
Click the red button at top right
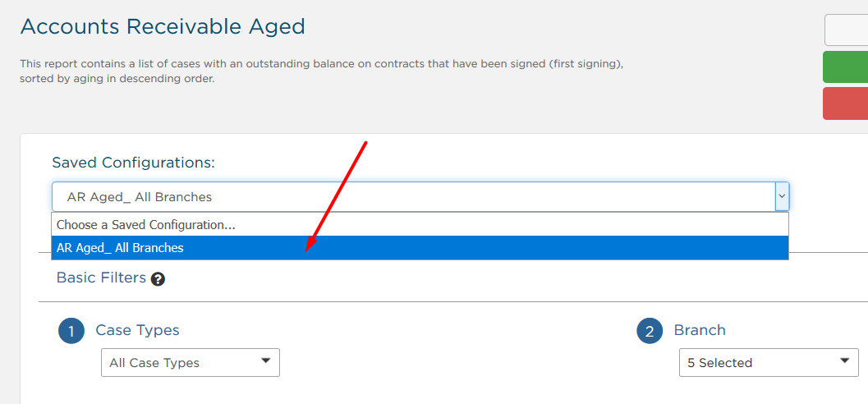point(845,103)
